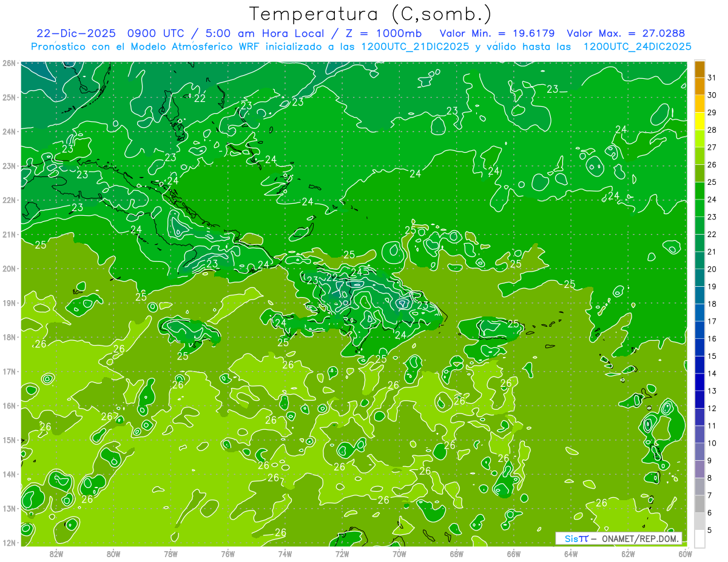This screenshot has height=562, width=728.
Task: Click color scale label '28'
Action: [x=712, y=130]
